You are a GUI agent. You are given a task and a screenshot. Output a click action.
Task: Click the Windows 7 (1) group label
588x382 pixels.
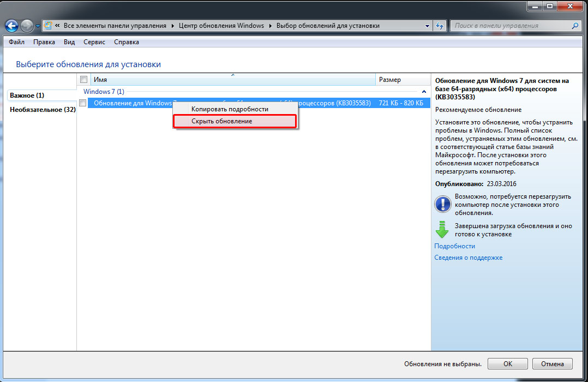(x=104, y=92)
